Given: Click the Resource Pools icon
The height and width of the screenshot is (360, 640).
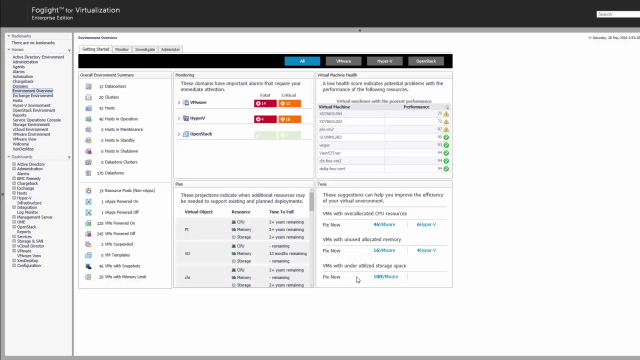Looking at the screenshot, I should pyautogui.click(x=89, y=191).
